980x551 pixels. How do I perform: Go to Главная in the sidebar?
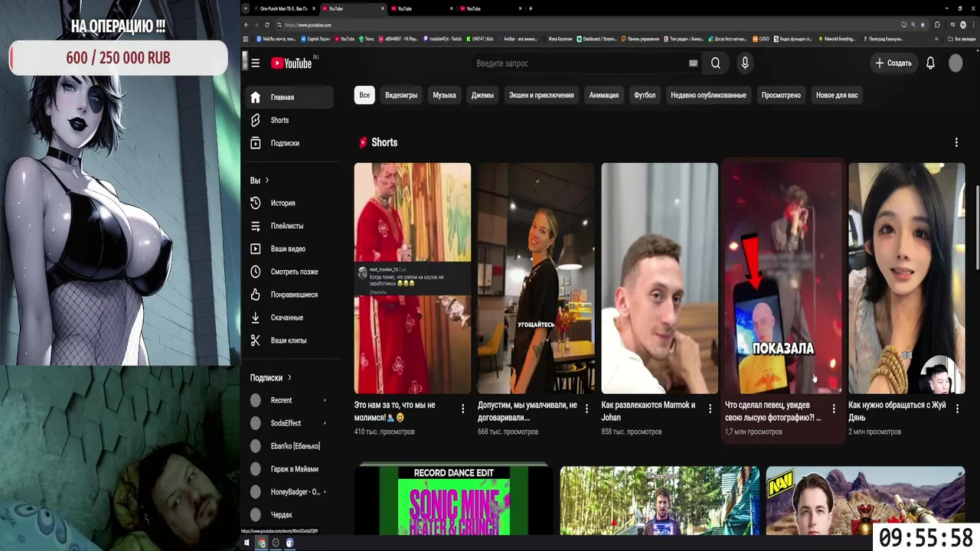coord(290,97)
